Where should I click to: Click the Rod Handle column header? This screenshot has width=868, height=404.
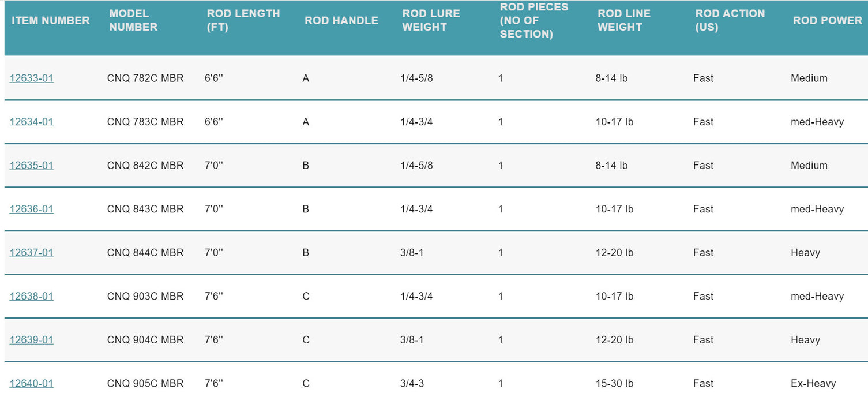point(341,20)
